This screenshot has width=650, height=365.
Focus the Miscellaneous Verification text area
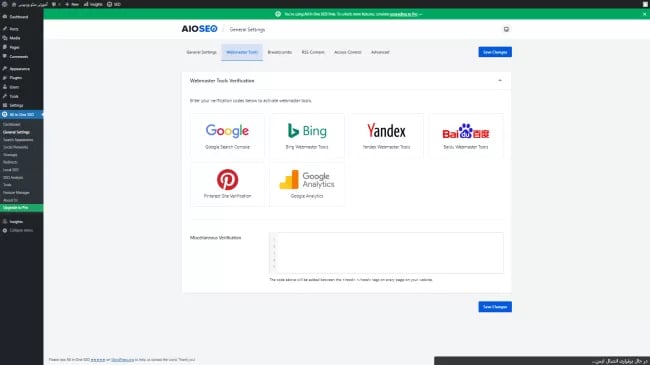(386, 253)
